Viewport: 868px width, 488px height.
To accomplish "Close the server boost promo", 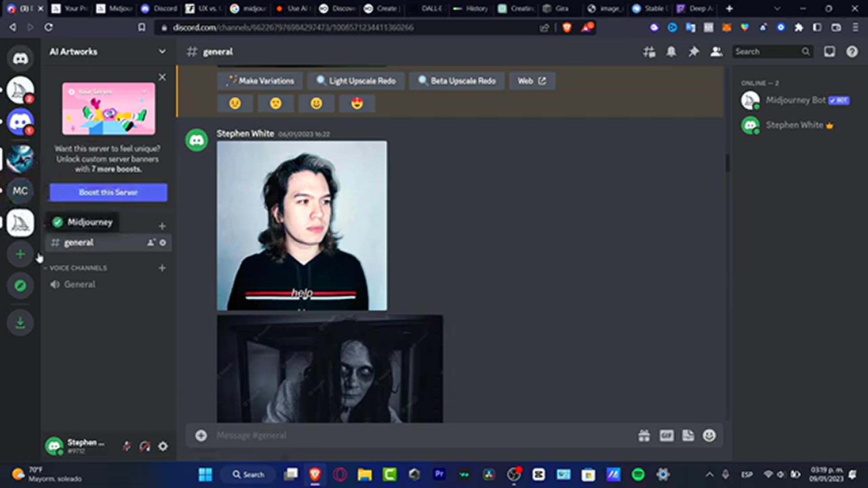I will click(x=162, y=77).
